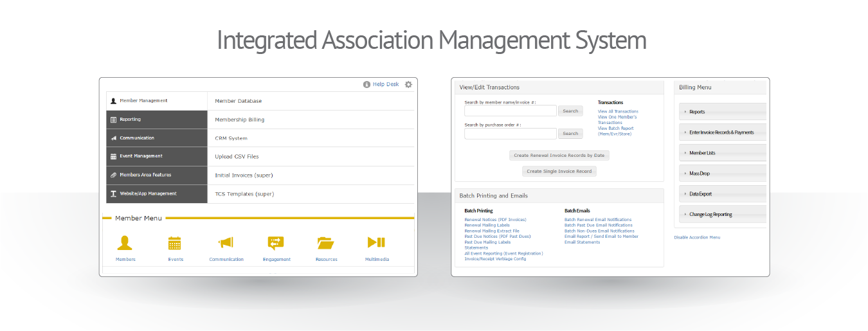Screen dimensions: 868x331
Task: Expand the Reports accordion section
Action: pos(722,112)
